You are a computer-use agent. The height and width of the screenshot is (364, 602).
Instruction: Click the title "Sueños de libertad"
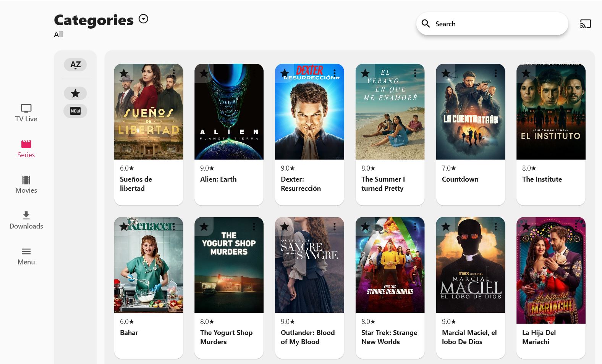[x=136, y=184]
